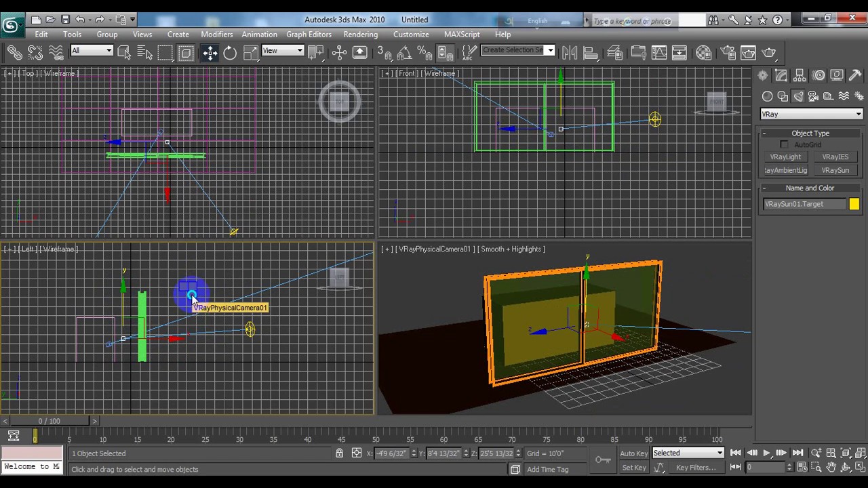Open Select by Name dialog
The width and height of the screenshot is (868, 488).
point(144,52)
